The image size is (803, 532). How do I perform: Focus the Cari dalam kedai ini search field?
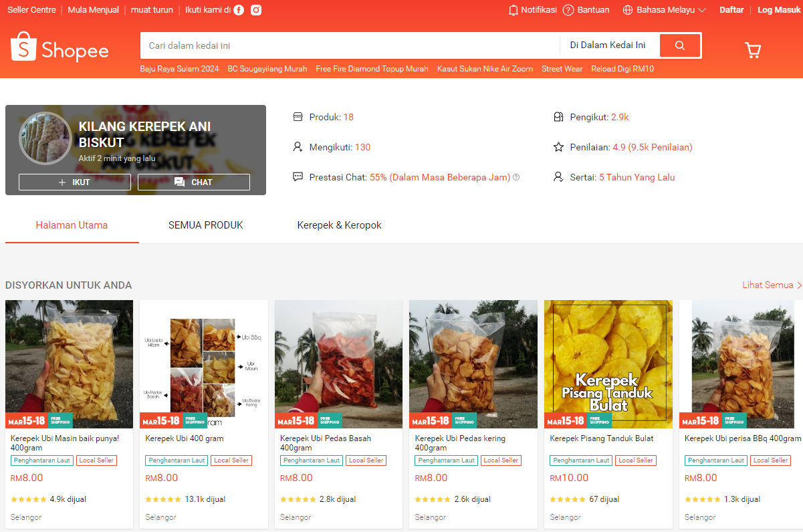click(x=348, y=45)
